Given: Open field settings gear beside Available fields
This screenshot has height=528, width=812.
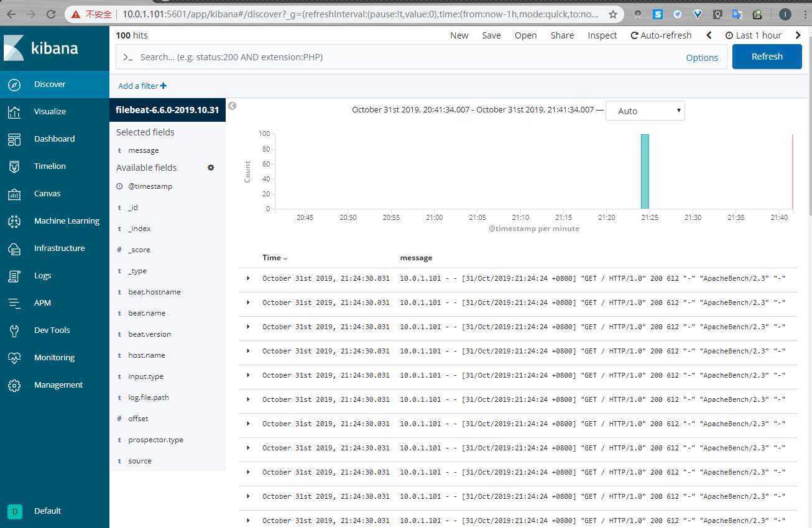Looking at the screenshot, I should click(211, 168).
